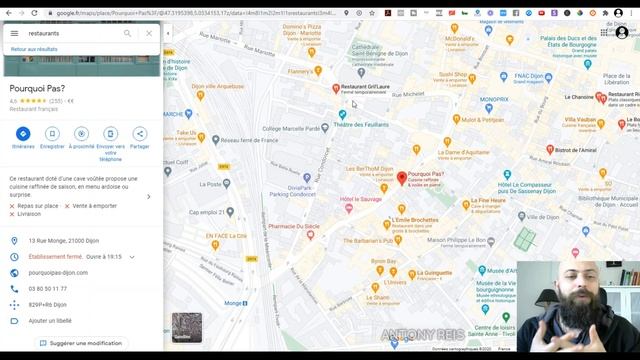Open Google apps grid icon

604,32
